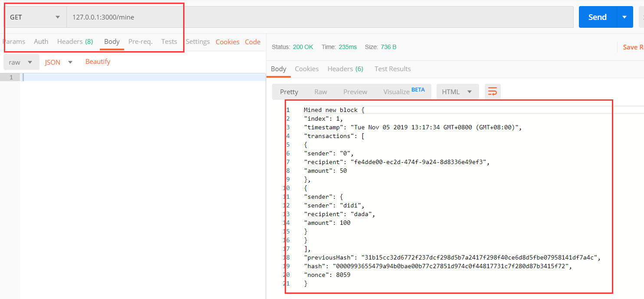Open the HTML response format dropdown
Viewport: 644px width, 299px height.
click(x=457, y=92)
